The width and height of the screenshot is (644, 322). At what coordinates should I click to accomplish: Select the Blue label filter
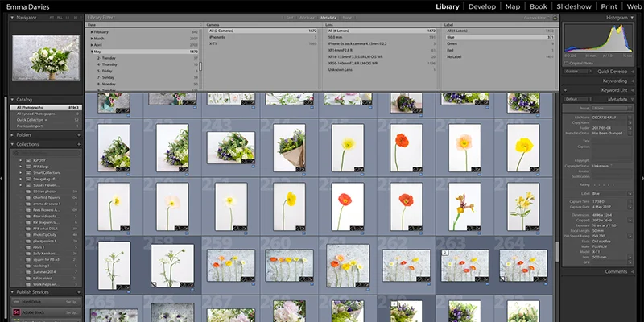500,37
